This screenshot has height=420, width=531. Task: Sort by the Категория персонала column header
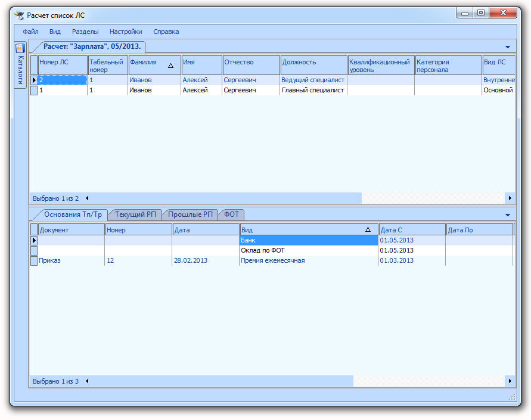(x=448, y=65)
